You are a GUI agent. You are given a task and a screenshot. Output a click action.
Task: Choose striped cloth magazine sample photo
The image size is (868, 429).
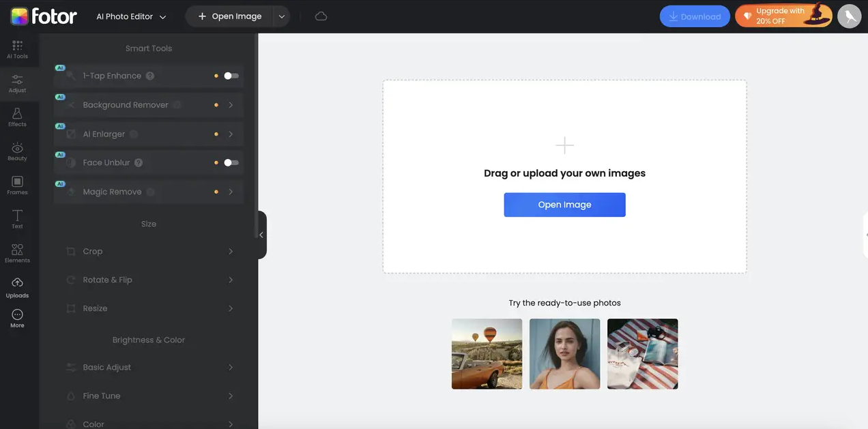642,354
